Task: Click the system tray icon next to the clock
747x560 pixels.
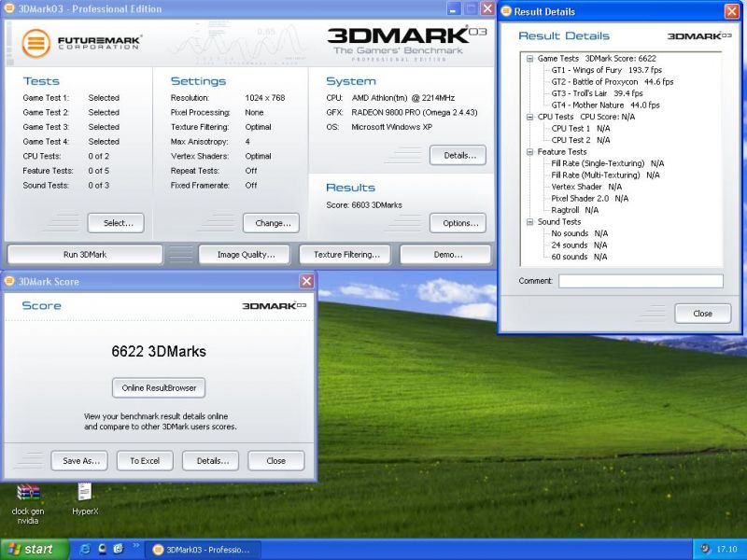Action: tap(706, 549)
